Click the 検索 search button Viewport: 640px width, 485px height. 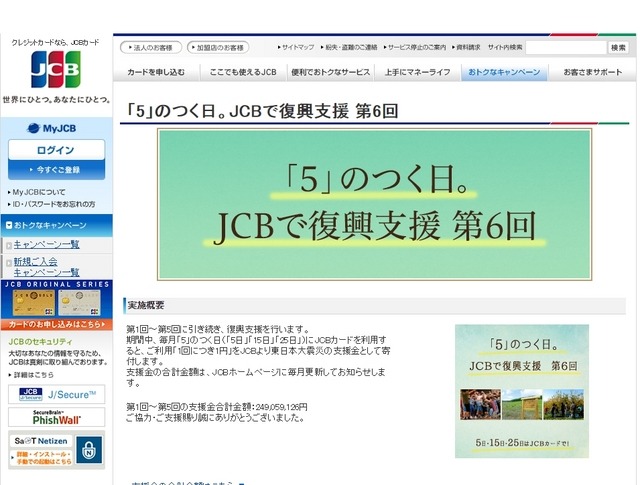[x=618, y=48]
